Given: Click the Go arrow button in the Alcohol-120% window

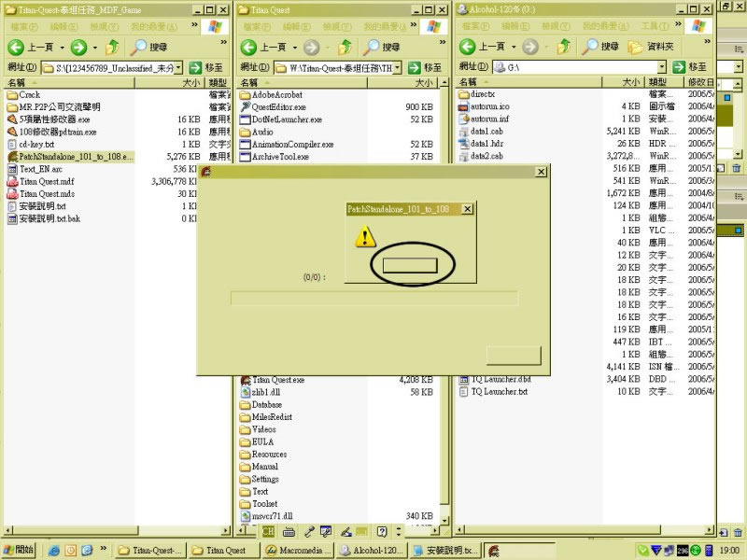Looking at the screenshot, I should pos(679,67).
